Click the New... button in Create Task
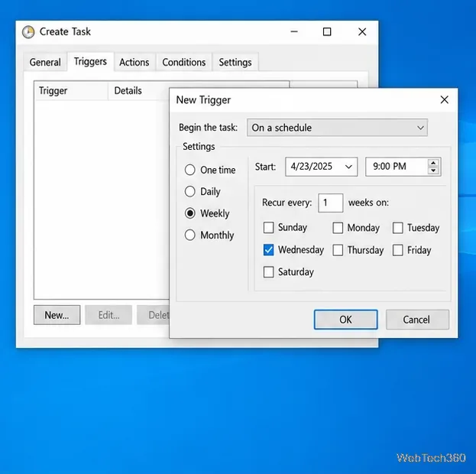The image size is (476, 474). click(x=57, y=315)
